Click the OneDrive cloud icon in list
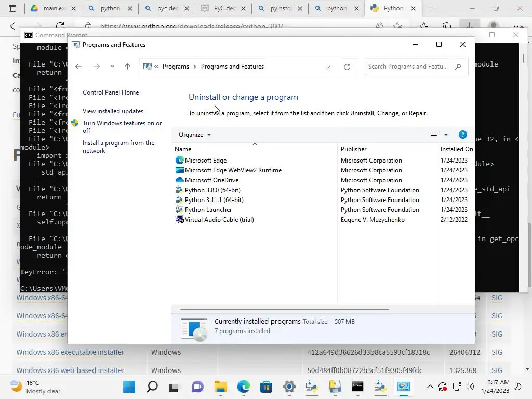Viewport: 532px width, 399px height. point(179,180)
